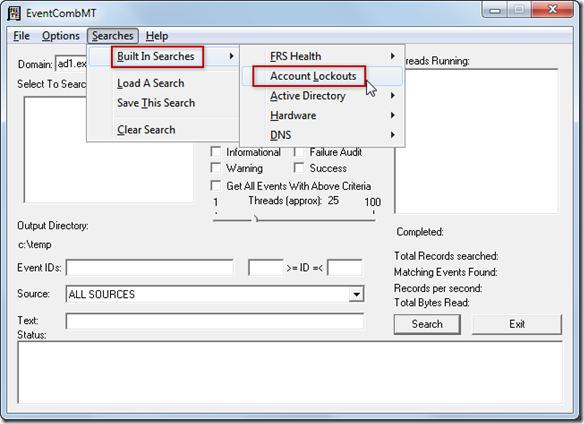Enable Get All Events With Above Criteria
The height and width of the screenshot is (424, 584).
(x=216, y=186)
